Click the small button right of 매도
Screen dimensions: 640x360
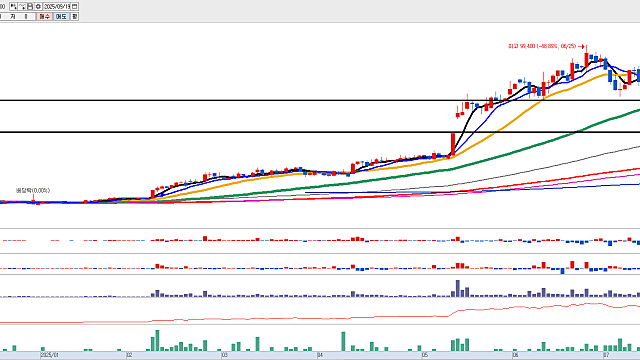(74, 17)
